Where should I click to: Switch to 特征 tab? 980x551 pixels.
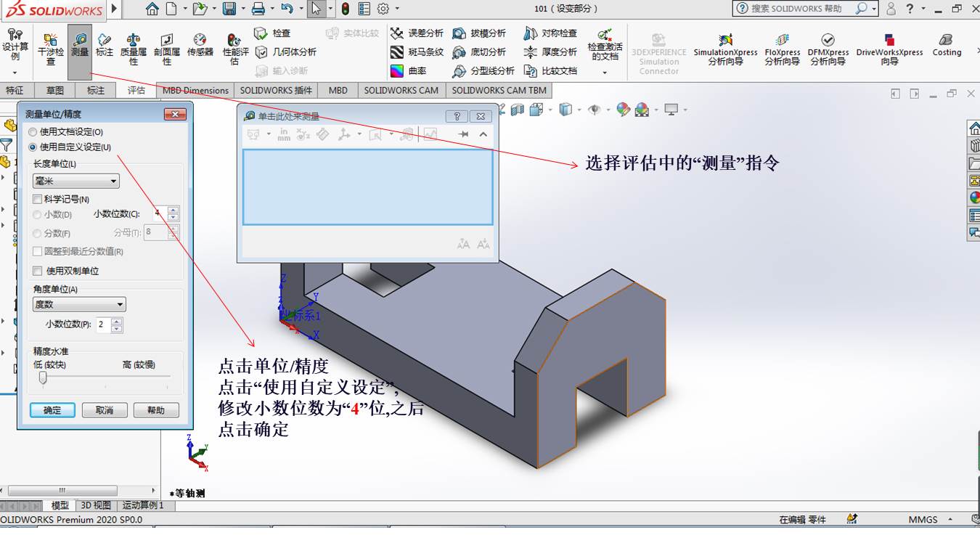pyautogui.click(x=15, y=91)
